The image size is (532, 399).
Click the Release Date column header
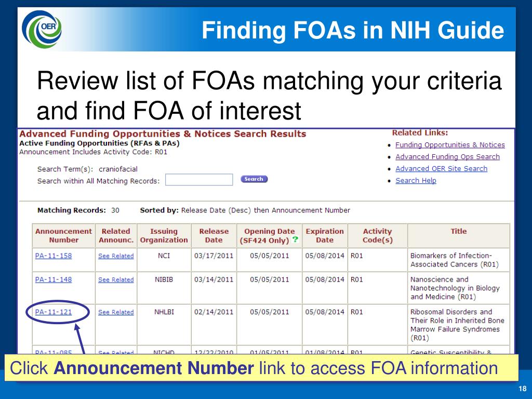pos(214,235)
